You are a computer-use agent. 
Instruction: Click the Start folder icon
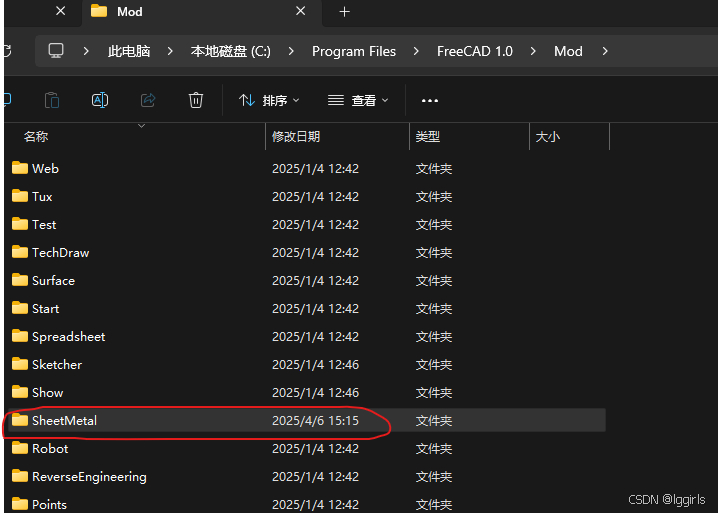point(20,308)
